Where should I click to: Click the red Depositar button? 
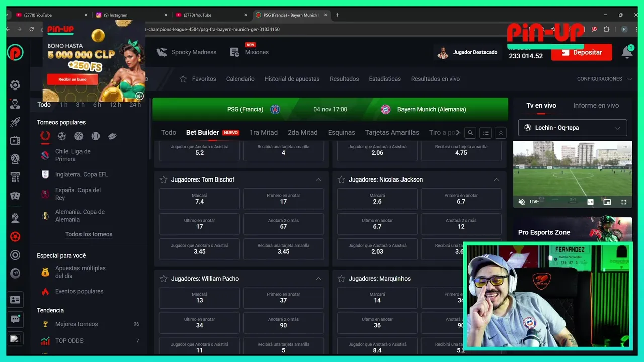(x=582, y=52)
